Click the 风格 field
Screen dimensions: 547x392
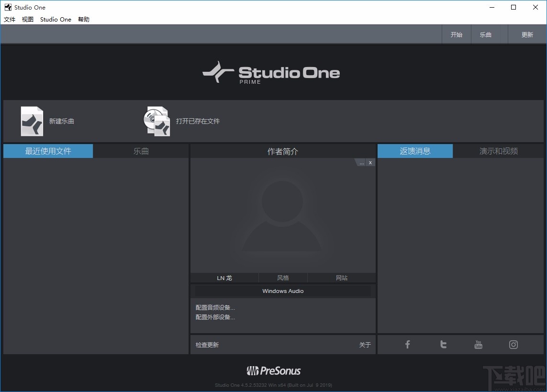click(283, 278)
